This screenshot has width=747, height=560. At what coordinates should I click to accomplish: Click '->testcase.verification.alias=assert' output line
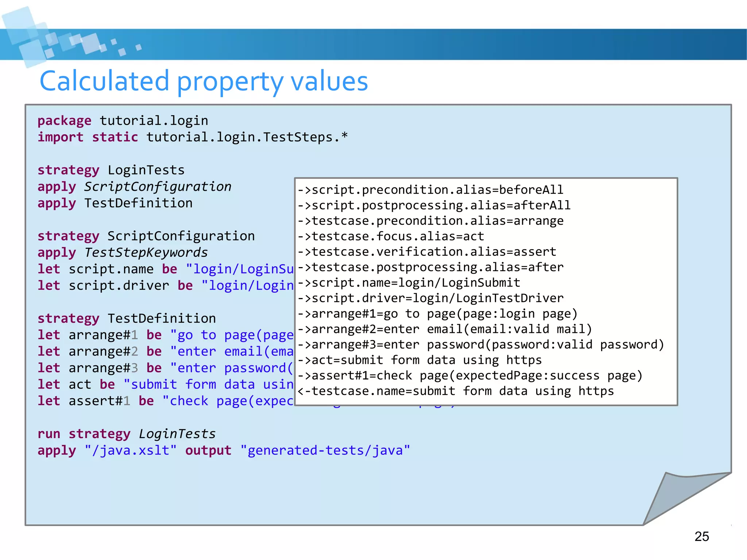click(427, 252)
